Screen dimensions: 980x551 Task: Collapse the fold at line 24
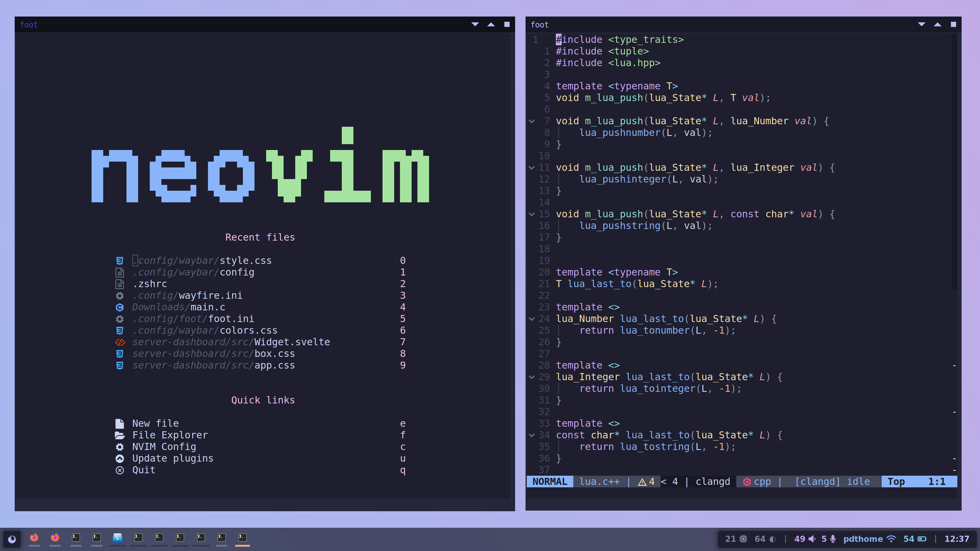tap(532, 319)
